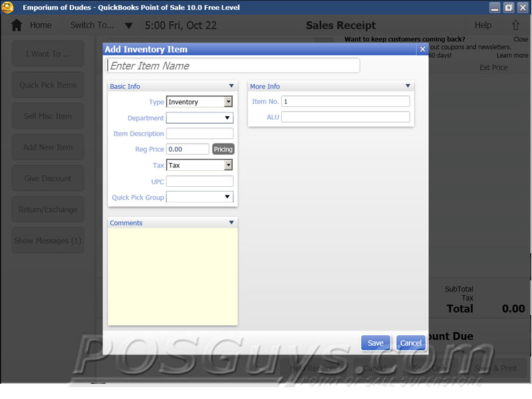Expand the Quick Pick Group dropdown
The width and height of the screenshot is (532, 399).
point(227,197)
